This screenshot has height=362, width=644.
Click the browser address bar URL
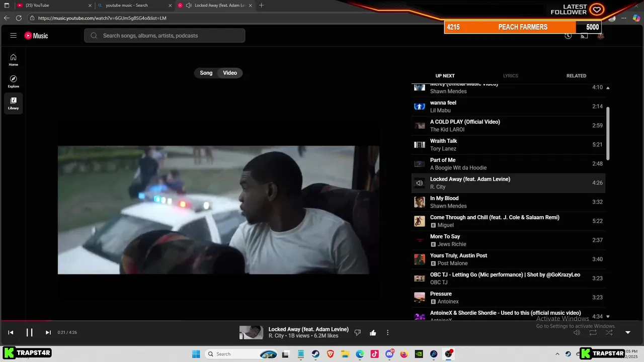tap(102, 18)
